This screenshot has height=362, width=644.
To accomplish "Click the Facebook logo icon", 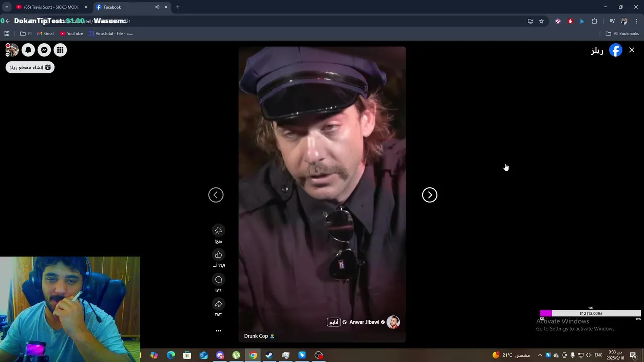I will 616,50.
